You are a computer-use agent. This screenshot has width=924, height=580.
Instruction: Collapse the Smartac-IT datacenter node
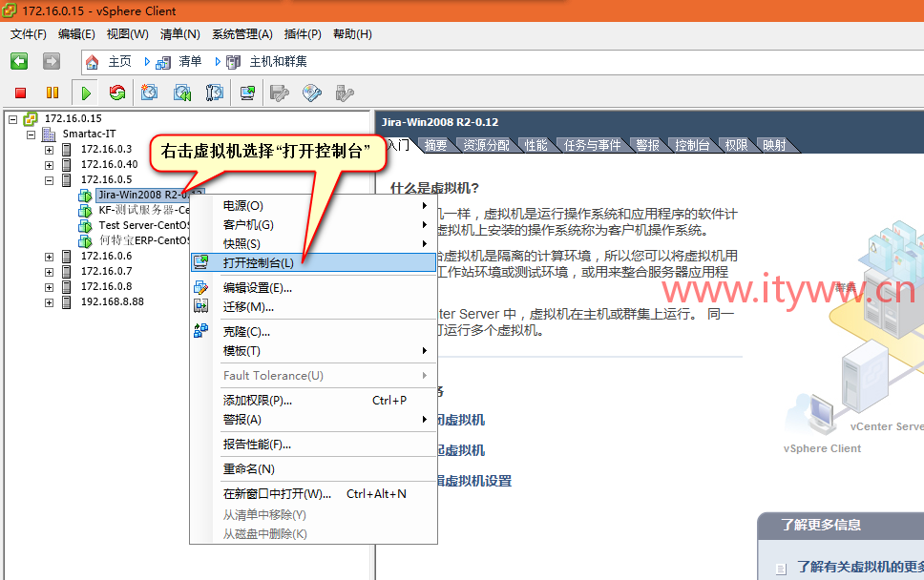[31, 135]
